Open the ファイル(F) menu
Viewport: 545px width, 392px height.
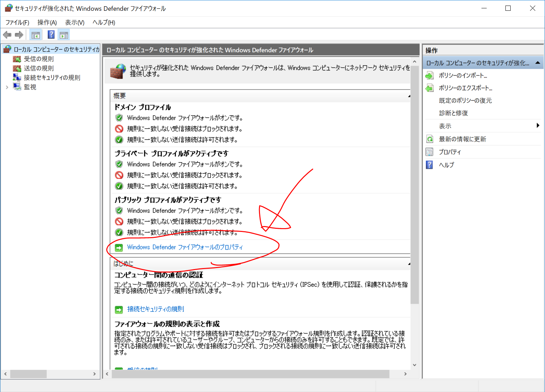[17, 23]
